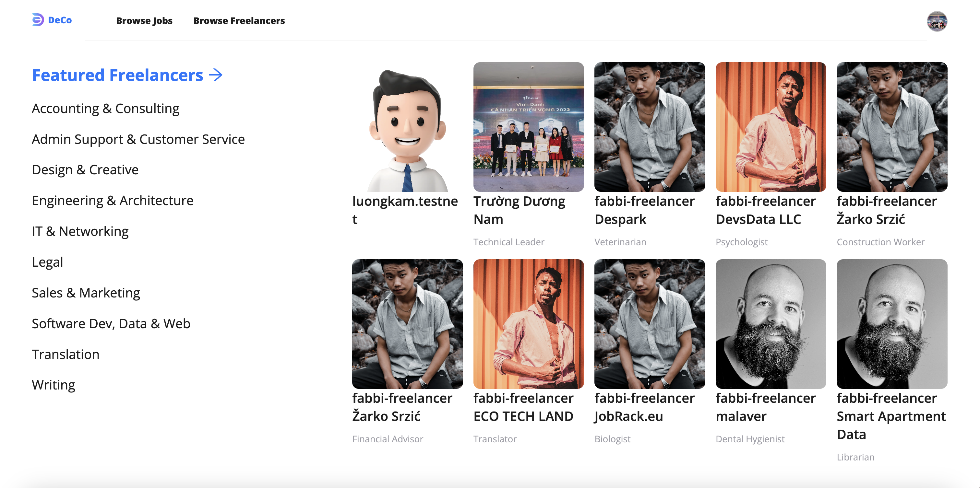Screen dimensions: 980x488
Task: Select Accounting & Consulting category
Action: click(x=105, y=109)
